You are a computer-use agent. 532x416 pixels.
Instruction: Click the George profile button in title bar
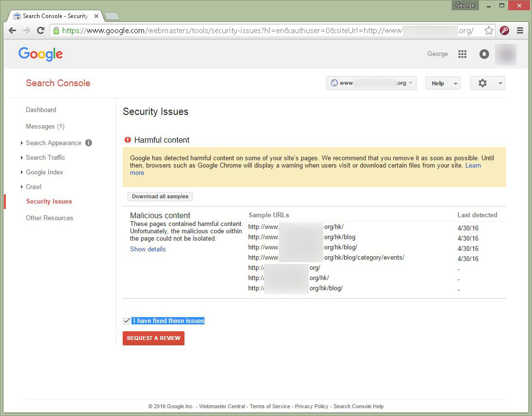point(465,5)
